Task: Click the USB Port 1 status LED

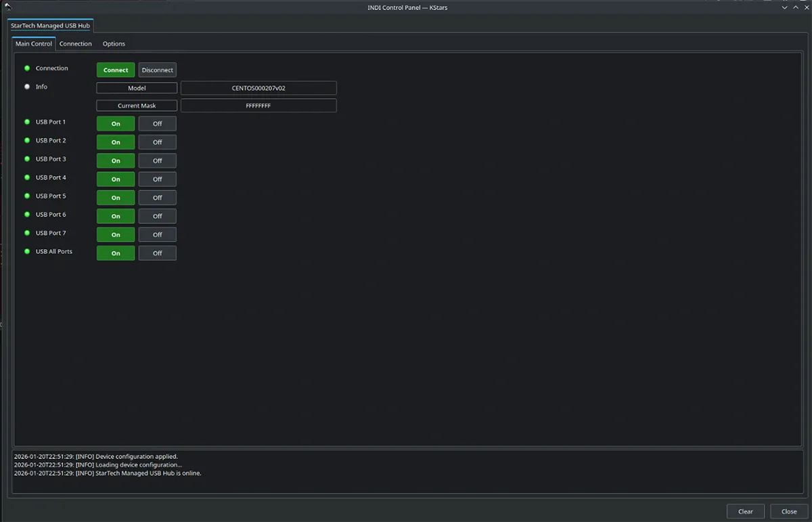Action: [27, 122]
